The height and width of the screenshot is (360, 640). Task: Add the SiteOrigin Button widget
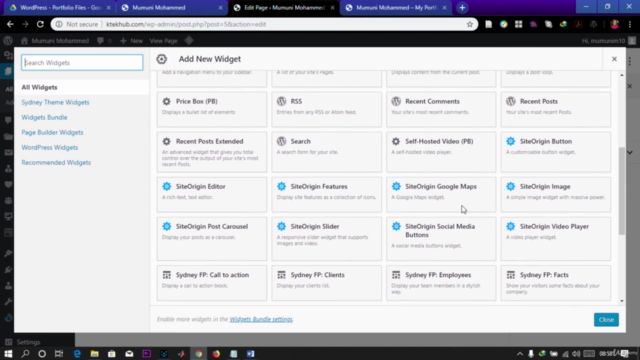pos(556,152)
